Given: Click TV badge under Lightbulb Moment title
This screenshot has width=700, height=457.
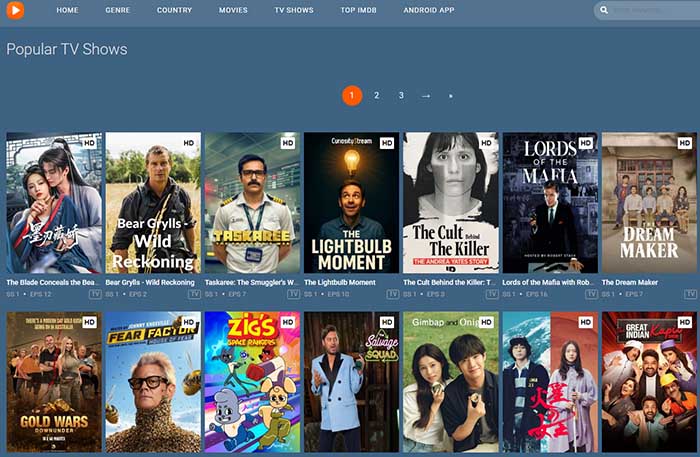Looking at the screenshot, I should click(393, 294).
